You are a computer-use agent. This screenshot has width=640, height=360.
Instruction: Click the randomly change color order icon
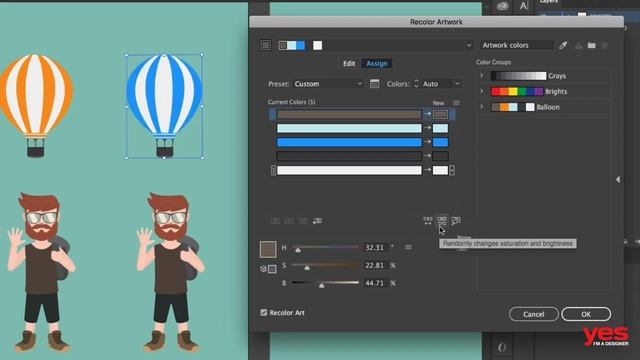(x=427, y=221)
